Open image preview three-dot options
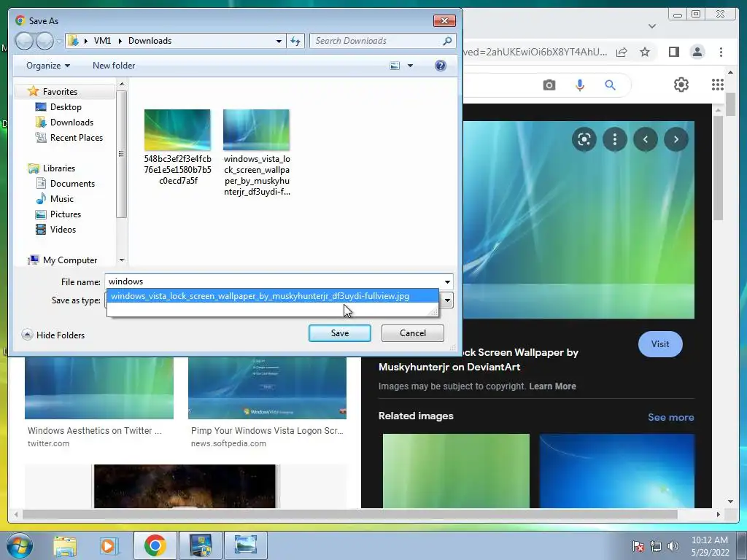 point(614,139)
